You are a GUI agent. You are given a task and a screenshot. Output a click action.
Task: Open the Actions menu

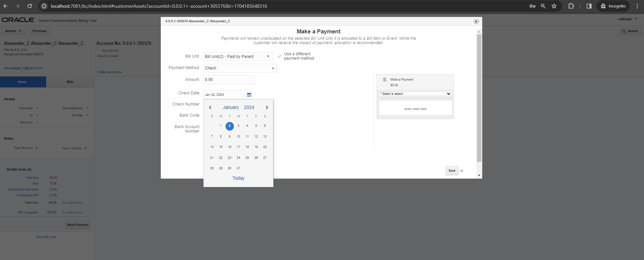13,31
